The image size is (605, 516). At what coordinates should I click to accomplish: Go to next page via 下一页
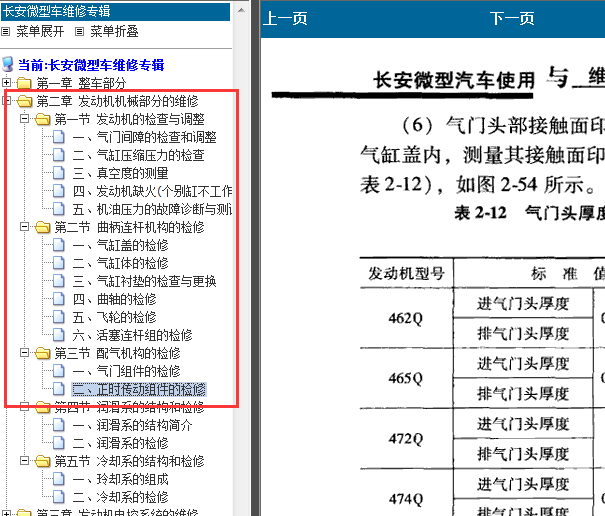pyautogui.click(x=512, y=18)
